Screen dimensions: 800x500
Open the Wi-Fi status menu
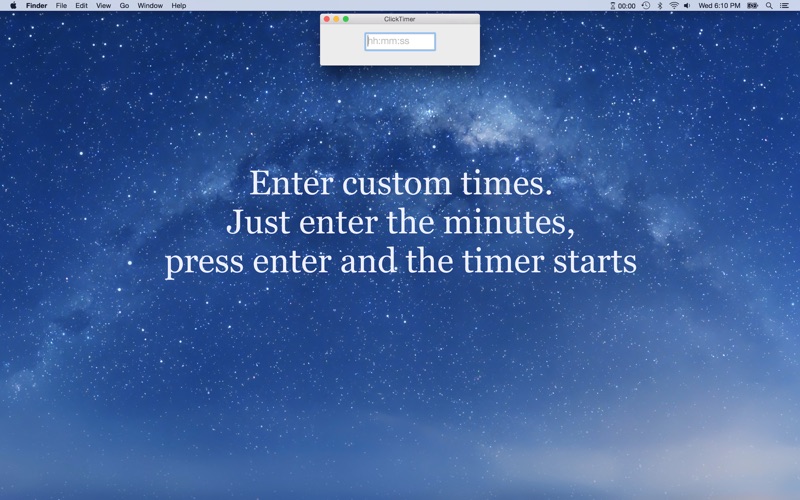click(x=674, y=6)
